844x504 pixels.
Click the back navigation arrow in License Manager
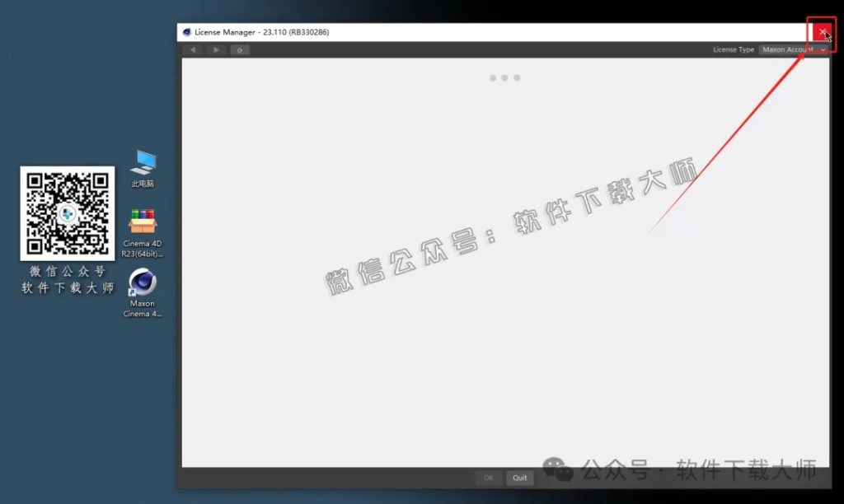[192, 49]
